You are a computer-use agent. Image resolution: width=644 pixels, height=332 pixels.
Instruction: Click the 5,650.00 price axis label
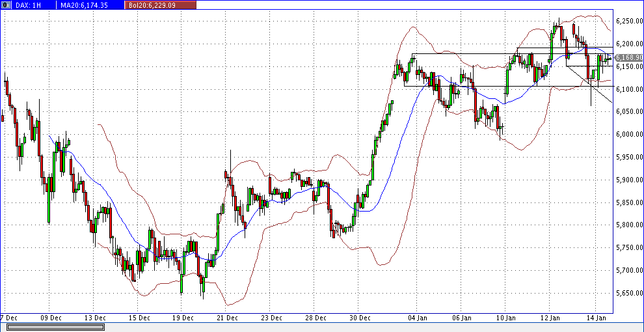coord(629,293)
